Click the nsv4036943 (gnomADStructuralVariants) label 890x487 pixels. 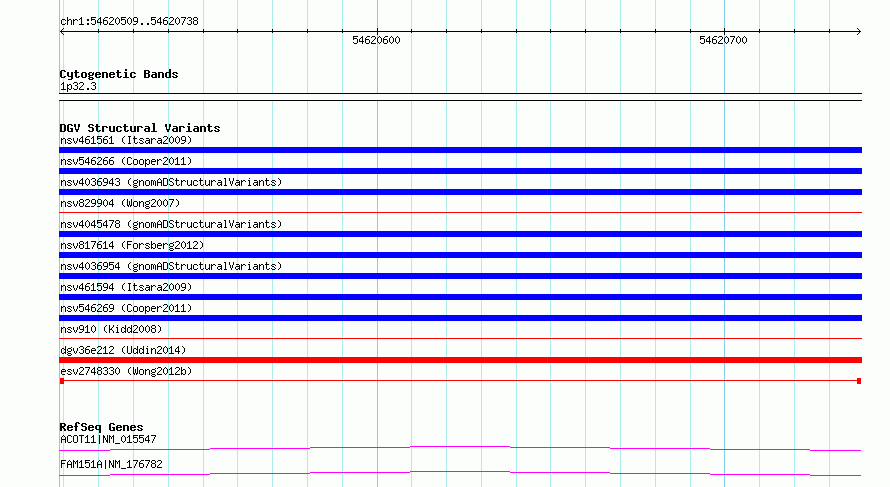[171, 182]
